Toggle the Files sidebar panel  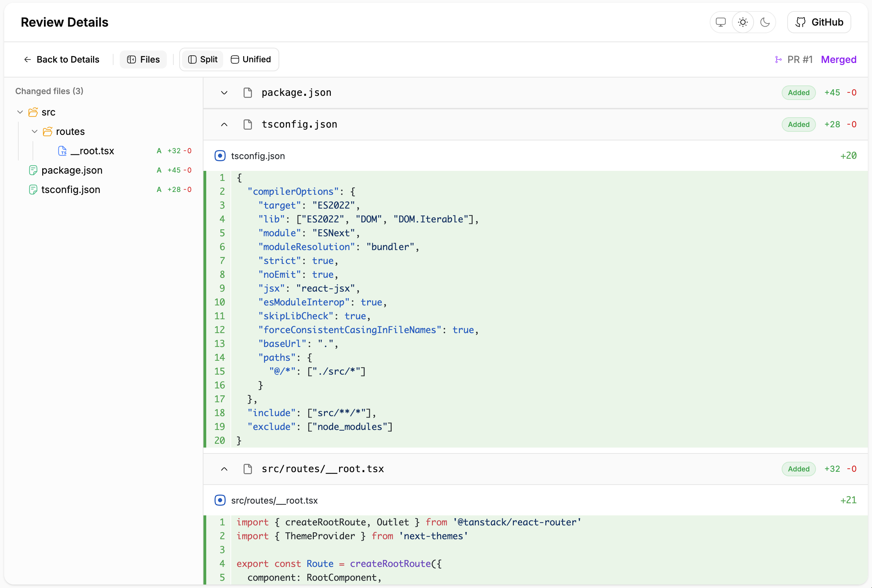(x=143, y=59)
